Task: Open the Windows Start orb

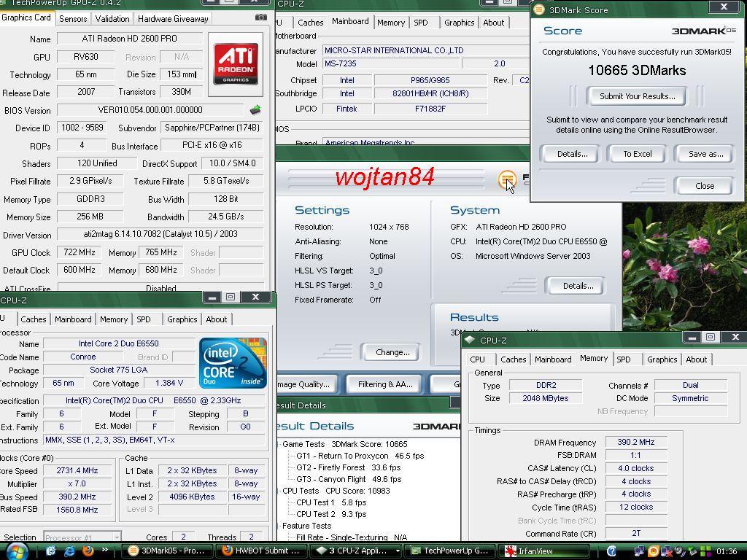Action: [17, 552]
